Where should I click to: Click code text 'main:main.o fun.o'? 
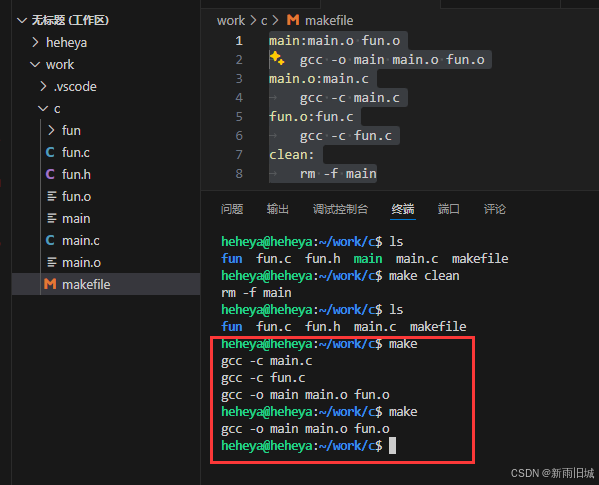pyautogui.click(x=334, y=40)
